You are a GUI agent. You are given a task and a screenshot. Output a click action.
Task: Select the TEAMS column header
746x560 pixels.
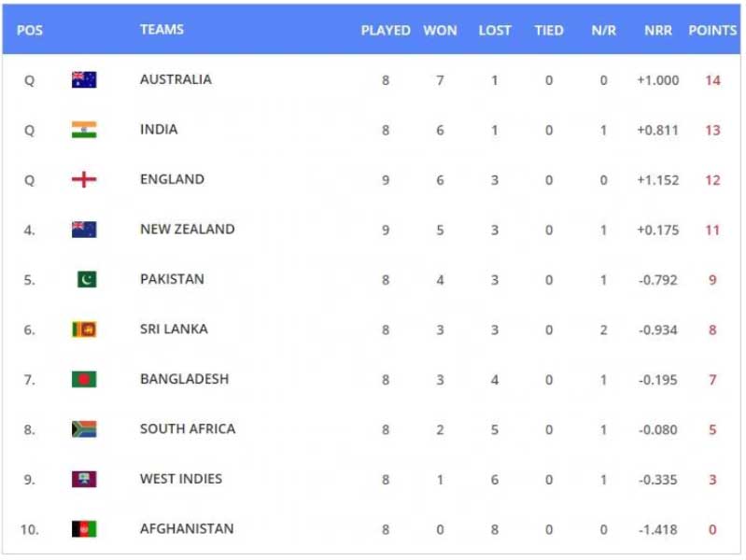[x=162, y=30]
